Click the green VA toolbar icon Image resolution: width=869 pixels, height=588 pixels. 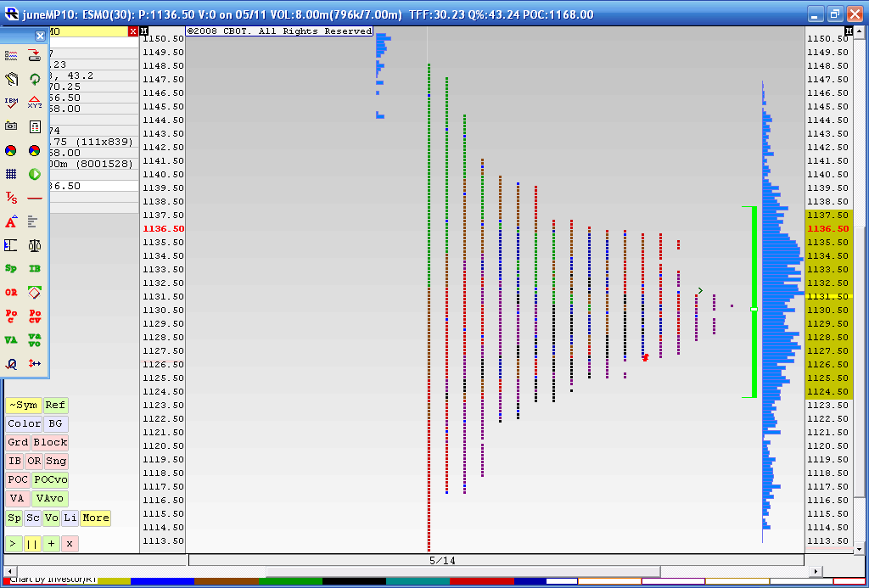coord(11,339)
